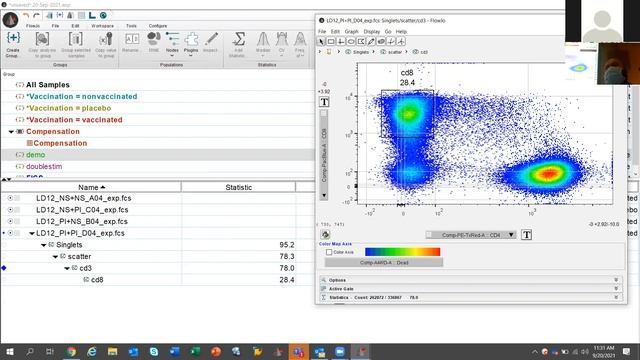Screen dimensions: 640x360
Task: Open Graph menu in graph window
Action: tap(351, 31)
